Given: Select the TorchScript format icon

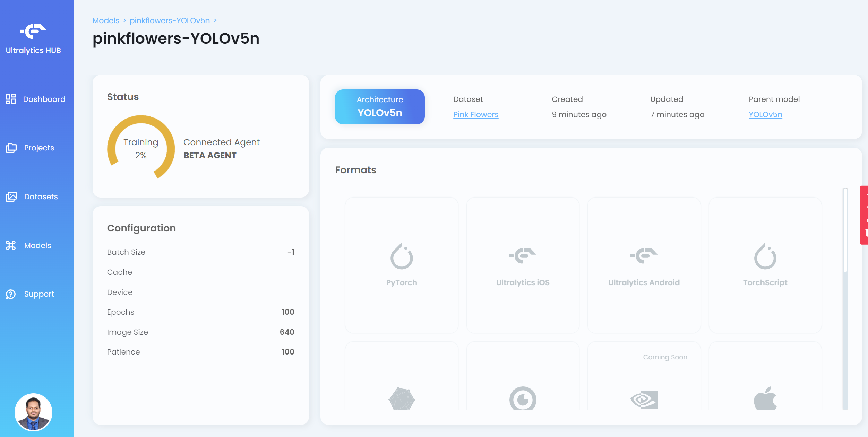Looking at the screenshot, I should [x=765, y=256].
